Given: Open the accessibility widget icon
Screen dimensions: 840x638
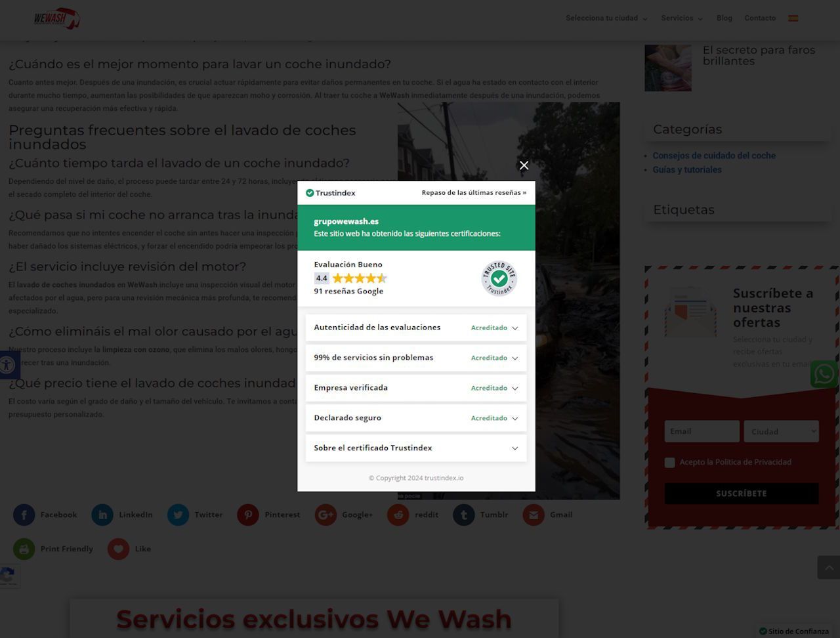Looking at the screenshot, I should coord(7,364).
